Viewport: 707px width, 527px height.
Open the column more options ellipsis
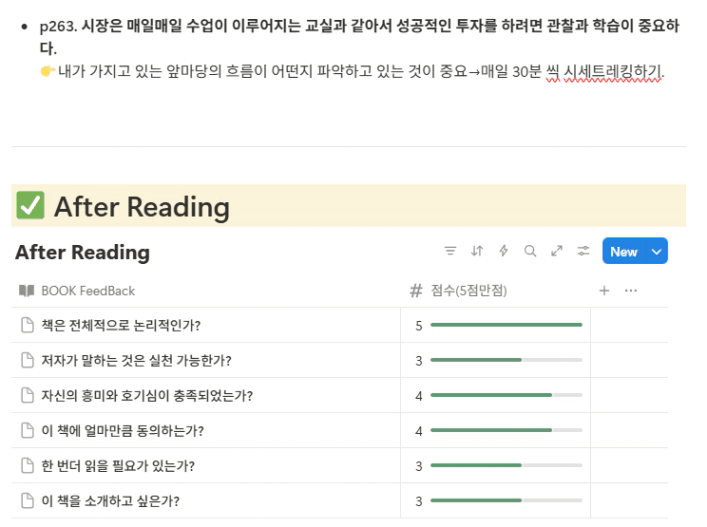[x=631, y=291]
